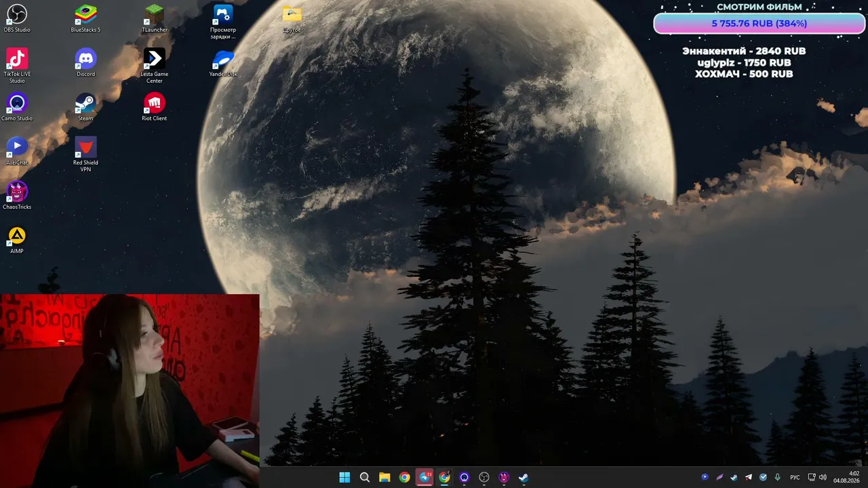
Task: Open the Windows Start menu
Action: [x=344, y=477]
